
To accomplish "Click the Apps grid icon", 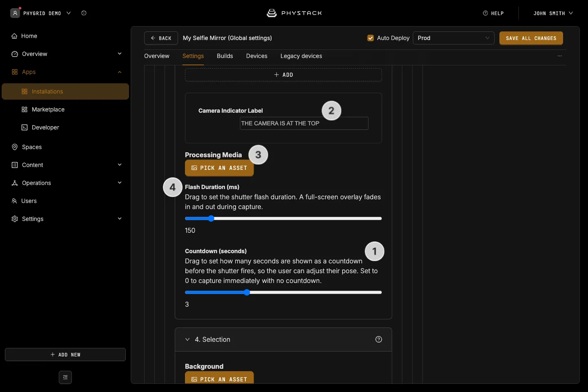I will click(15, 72).
